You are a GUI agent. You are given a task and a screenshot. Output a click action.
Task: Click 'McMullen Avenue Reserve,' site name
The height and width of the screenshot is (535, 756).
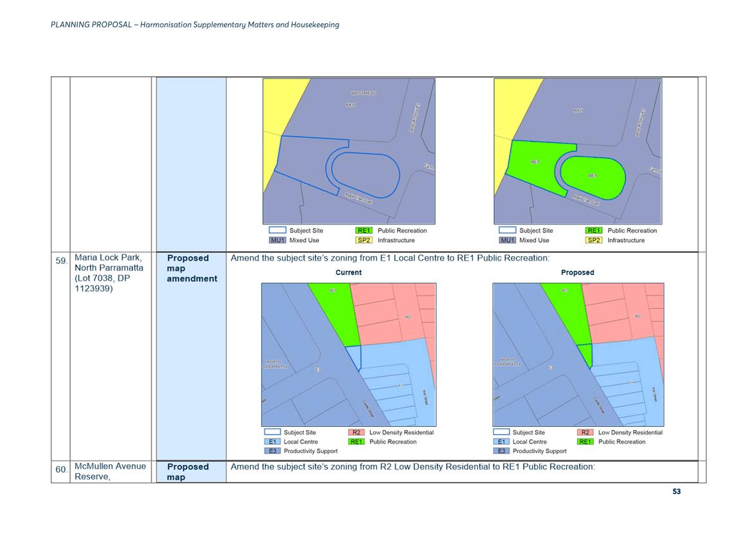pyautogui.click(x=110, y=471)
